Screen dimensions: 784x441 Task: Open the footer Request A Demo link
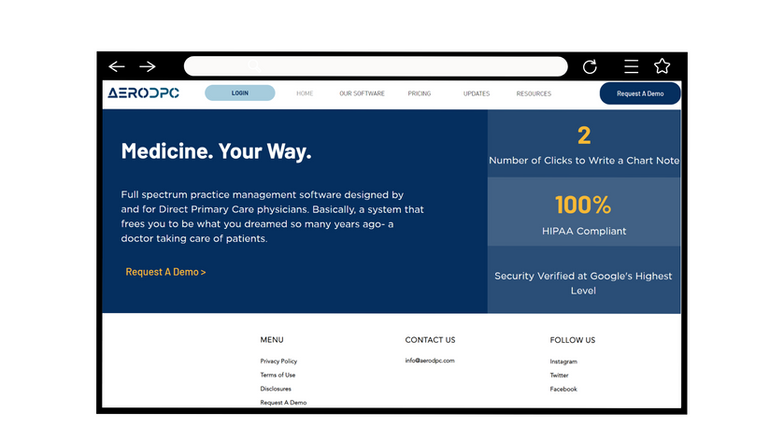point(284,402)
